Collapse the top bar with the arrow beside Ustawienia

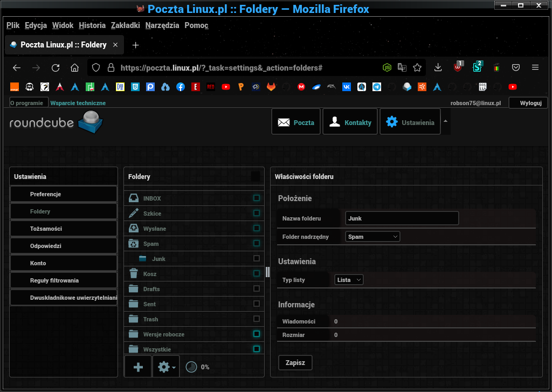point(445,121)
